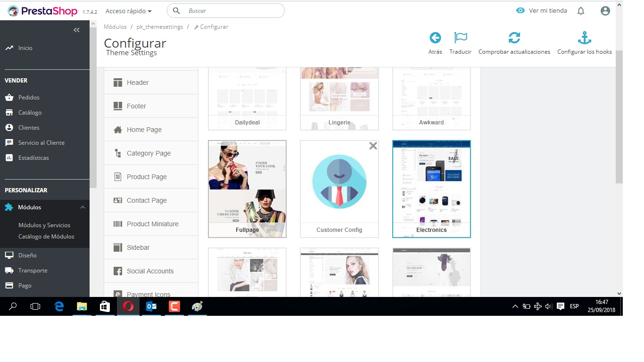The width and height of the screenshot is (644, 362).
Task: Open the Footer settings tab
Action: pos(151,106)
